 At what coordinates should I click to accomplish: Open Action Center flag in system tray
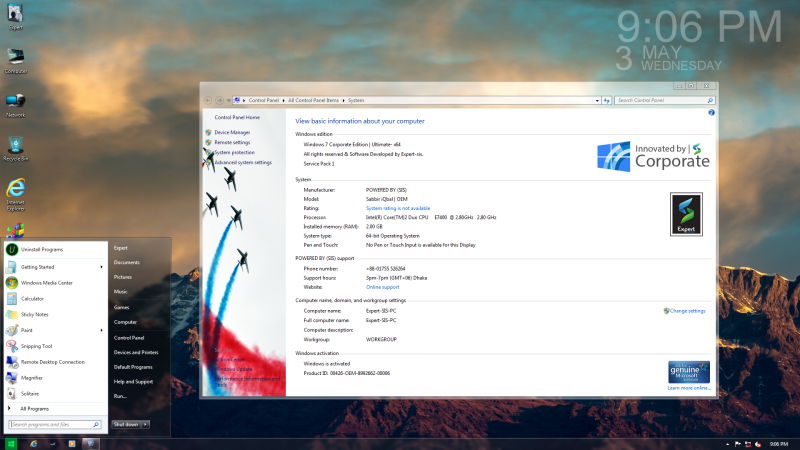[x=738, y=444]
